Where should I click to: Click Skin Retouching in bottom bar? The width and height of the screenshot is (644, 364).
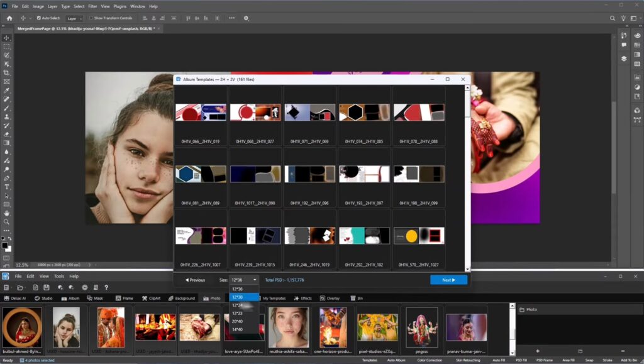click(468, 360)
